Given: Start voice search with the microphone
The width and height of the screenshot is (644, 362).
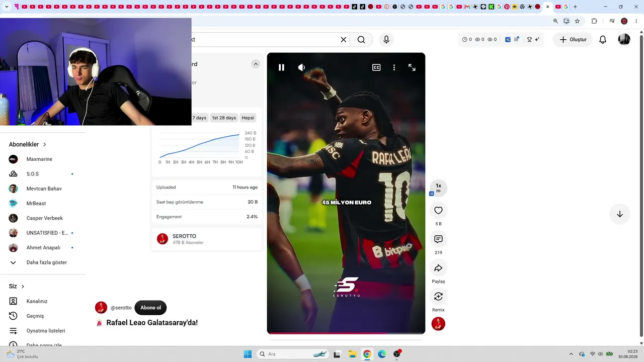Looking at the screenshot, I should 386,40.
